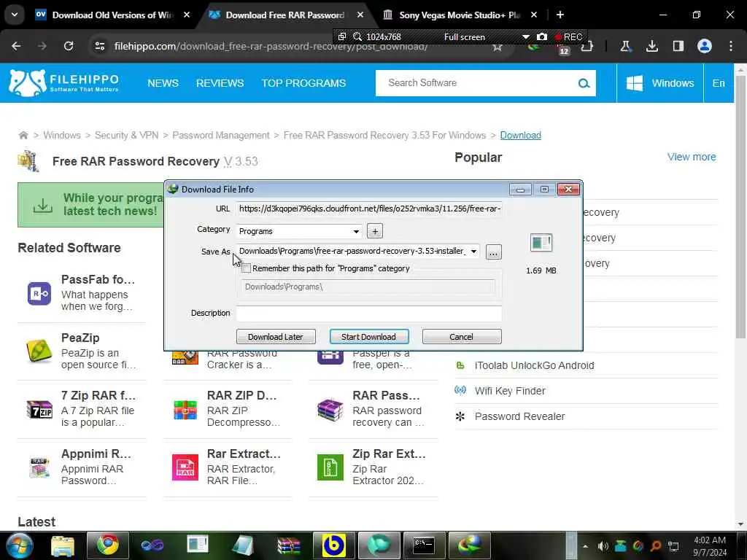Open command prompt from taskbar

[x=424, y=545]
